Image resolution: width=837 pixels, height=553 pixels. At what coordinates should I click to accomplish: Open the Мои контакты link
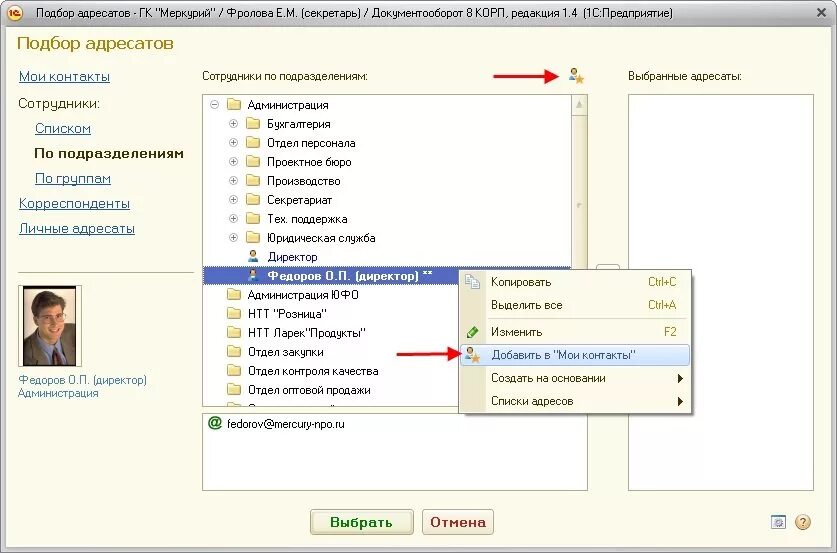[64, 76]
